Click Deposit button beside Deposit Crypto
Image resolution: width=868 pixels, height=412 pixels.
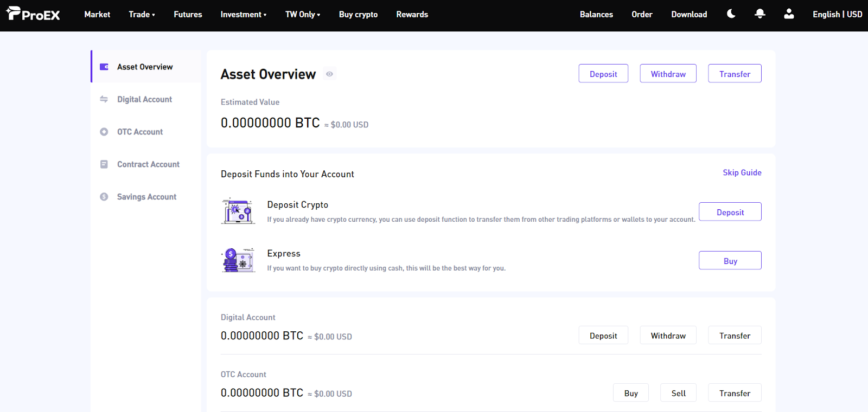coord(730,212)
